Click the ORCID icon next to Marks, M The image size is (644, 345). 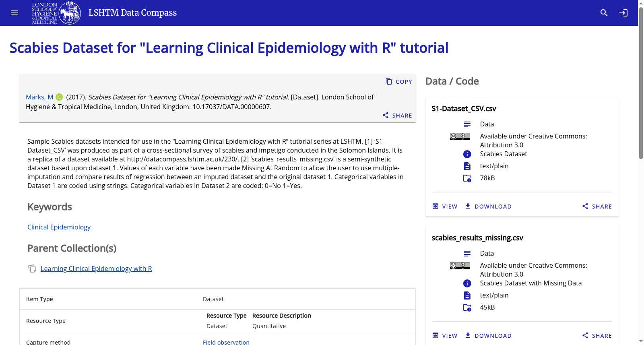coord(59,97)
